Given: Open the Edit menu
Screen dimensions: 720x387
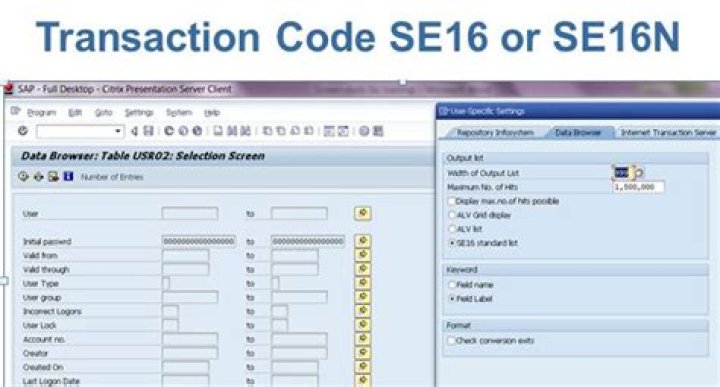Looking at the screenshot, I should (75, 112).
